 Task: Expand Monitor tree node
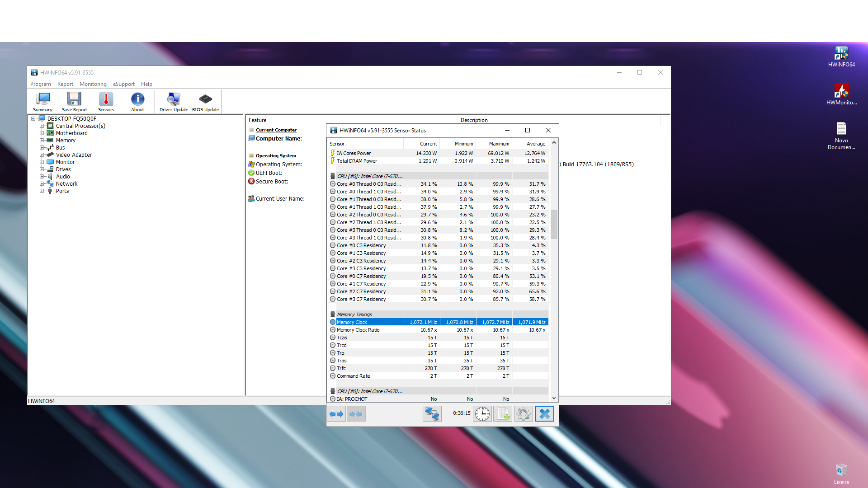pyautogui.click(x=42, y=162)
